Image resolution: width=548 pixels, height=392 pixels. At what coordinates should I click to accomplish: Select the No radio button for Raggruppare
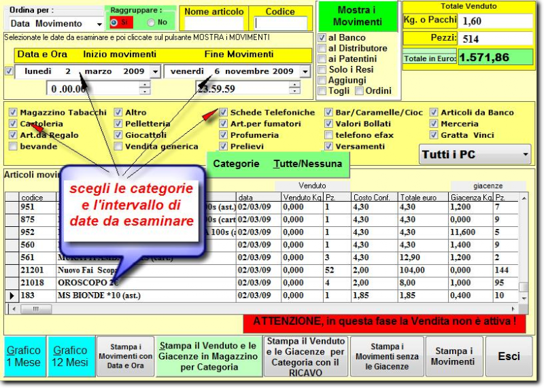pyautogui.click(x=151, y=22)
